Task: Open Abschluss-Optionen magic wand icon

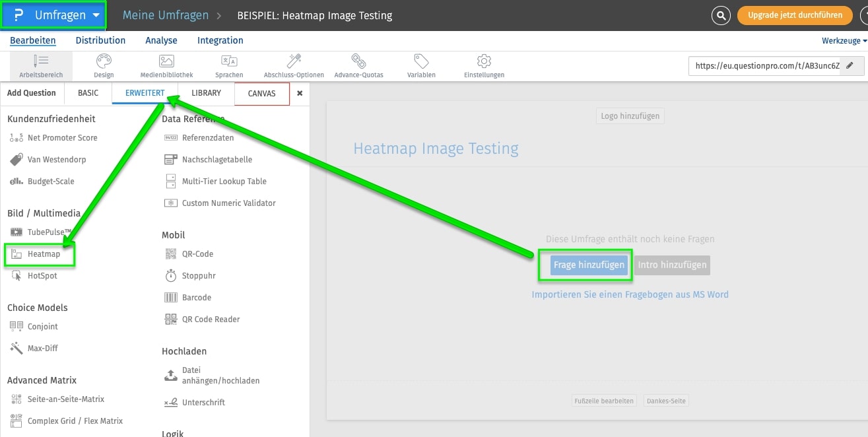Action: point(294,62)
